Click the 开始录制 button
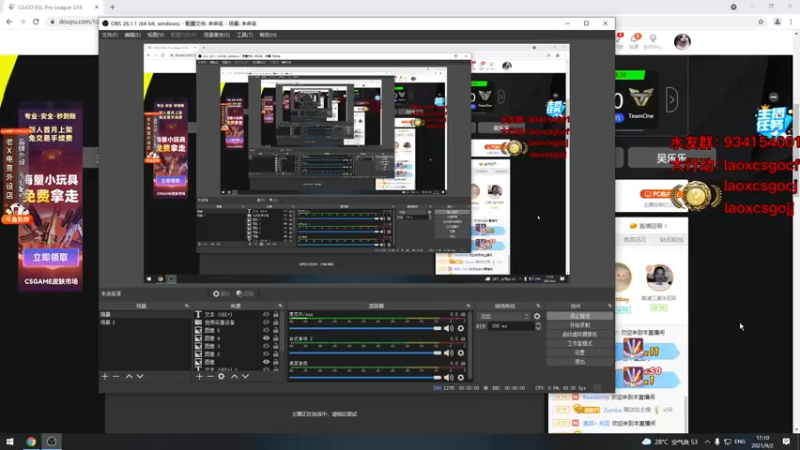800x450 pixels. tap(580, 325)
